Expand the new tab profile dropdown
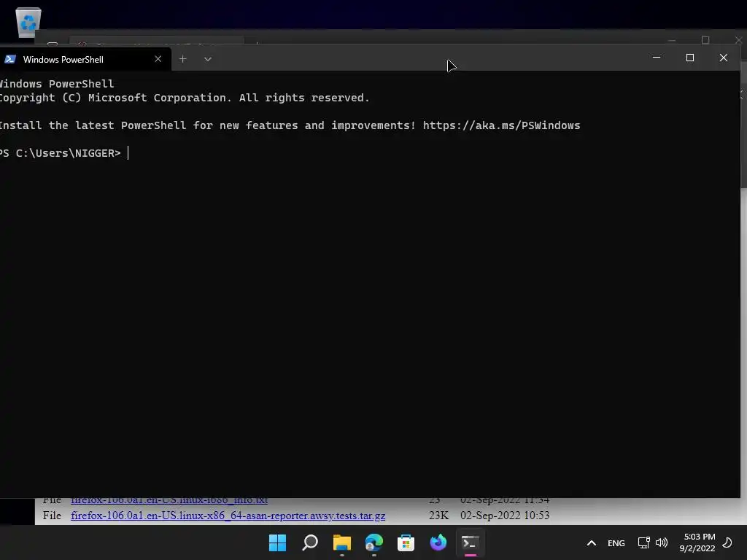 (208, 59)
